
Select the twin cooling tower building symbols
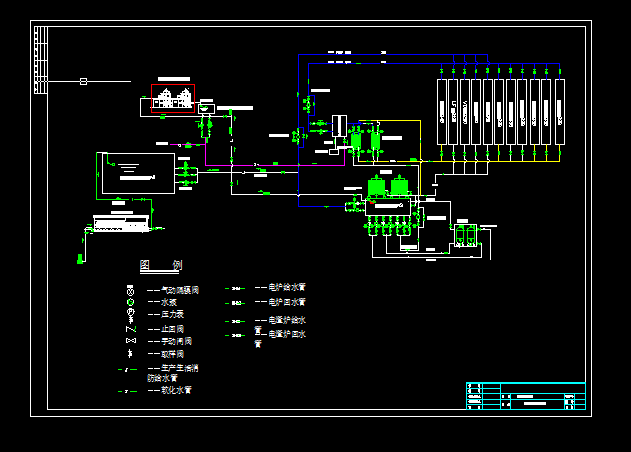(173, 98)
